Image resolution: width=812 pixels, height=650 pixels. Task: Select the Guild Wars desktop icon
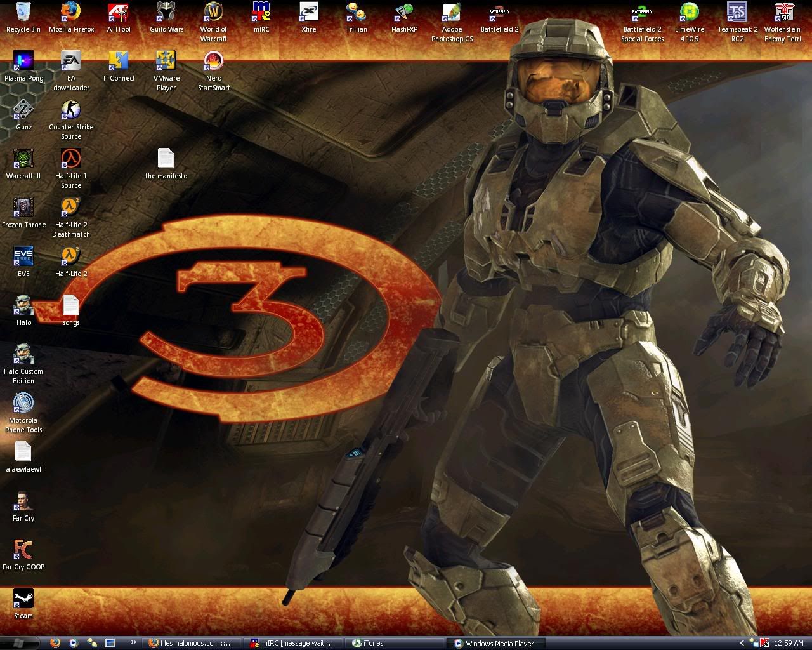(x=166, y=17)
